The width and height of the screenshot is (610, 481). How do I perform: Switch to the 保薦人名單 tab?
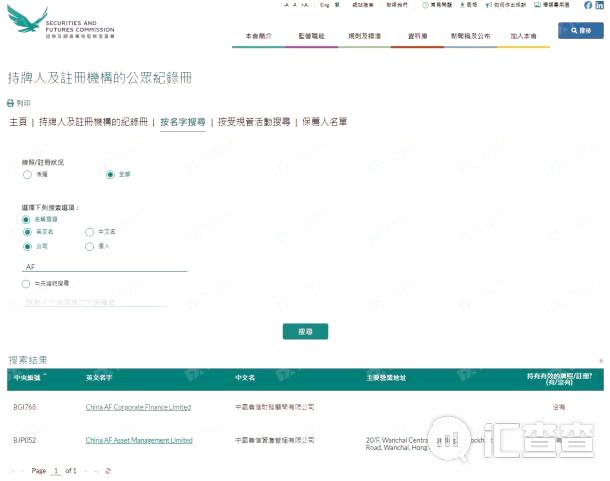pyautogui.click(x=324, y=122)
